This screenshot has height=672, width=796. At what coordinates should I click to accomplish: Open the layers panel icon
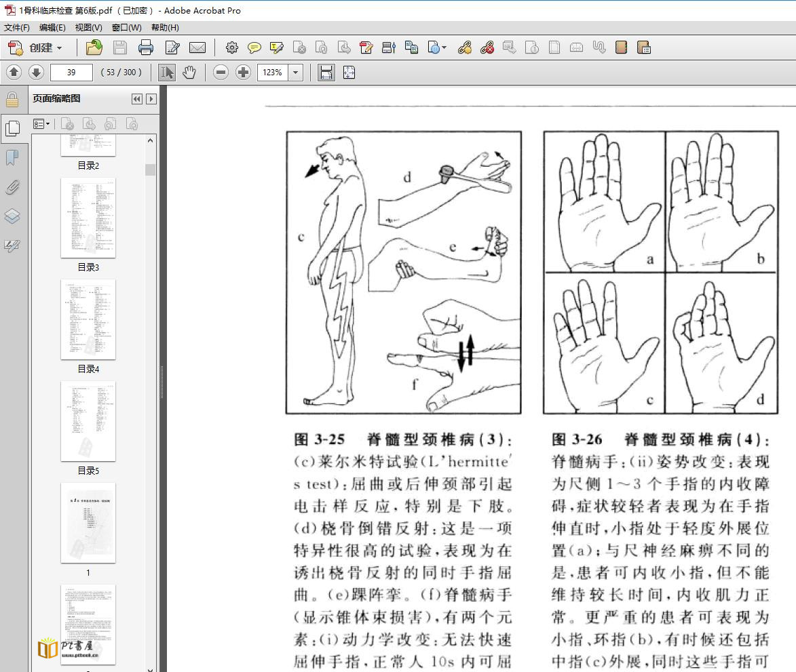[12, 216]
